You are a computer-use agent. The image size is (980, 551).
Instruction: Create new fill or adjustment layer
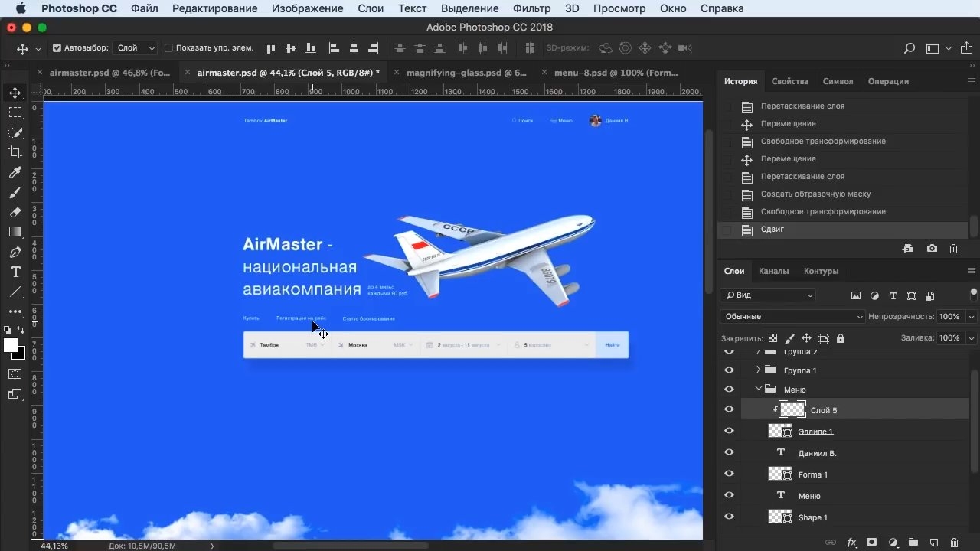coord(893,543)
